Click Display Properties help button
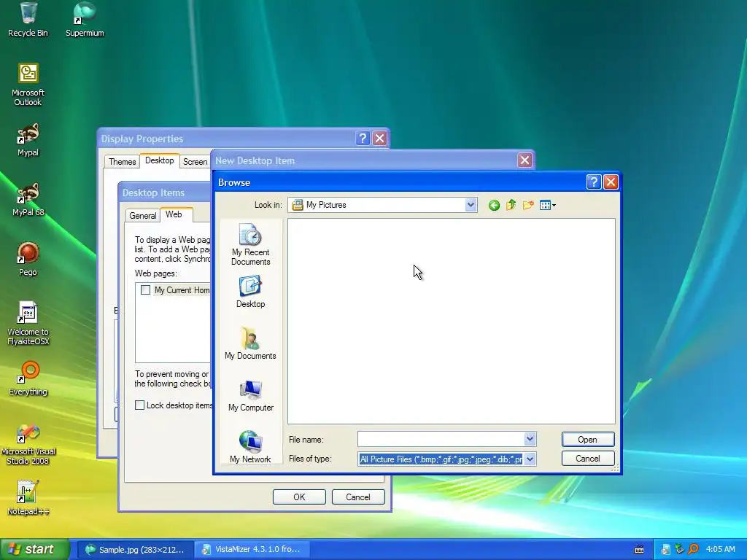The image size is (747, 560). [x=363, y=138]
